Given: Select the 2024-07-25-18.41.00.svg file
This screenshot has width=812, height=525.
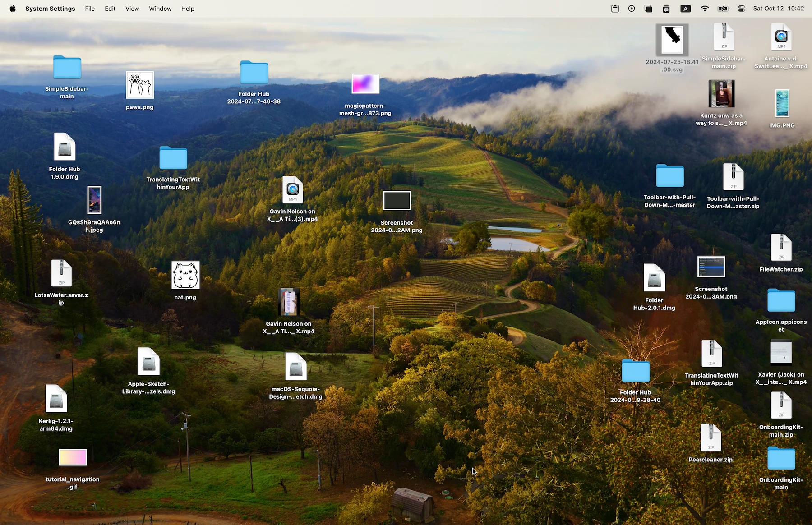Looking at the screenshot, I should pos(672,40).
